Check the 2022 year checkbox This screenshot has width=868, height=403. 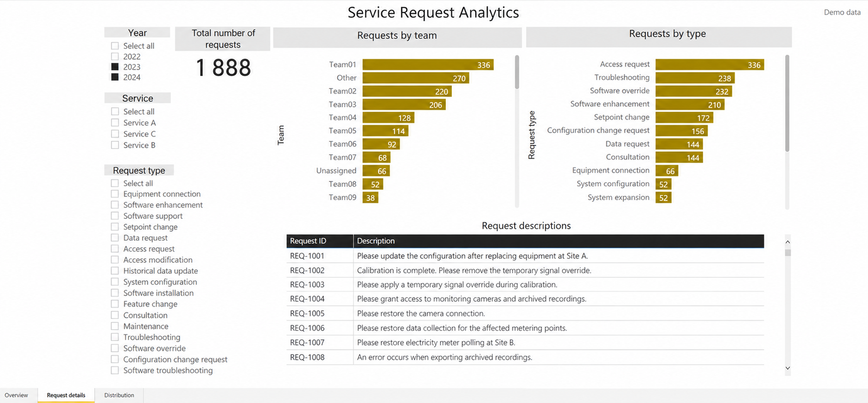click(x=115, y=56)
